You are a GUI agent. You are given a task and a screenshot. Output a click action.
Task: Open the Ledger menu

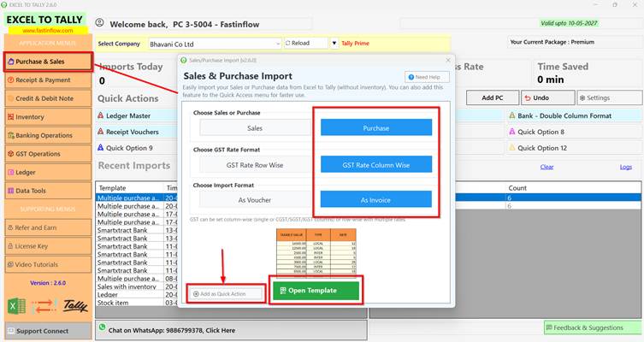(48, 173)
